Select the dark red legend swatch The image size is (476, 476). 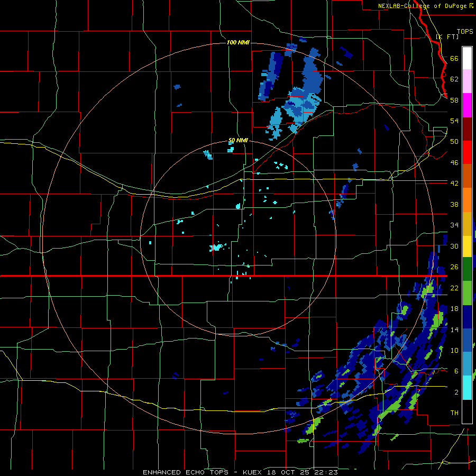(467, 129)
